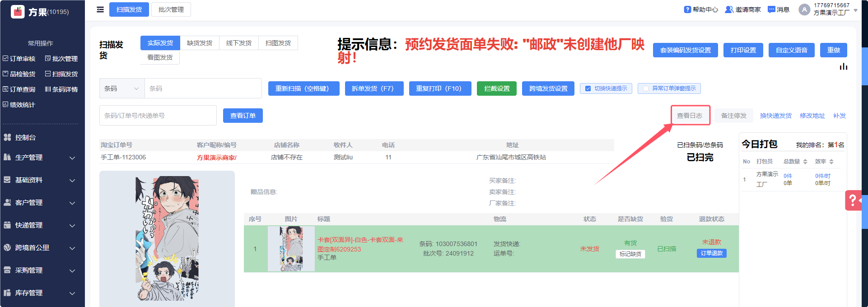Open 控制台 dashboard in sidebar
868x307 pixels.
pos(25,137)
